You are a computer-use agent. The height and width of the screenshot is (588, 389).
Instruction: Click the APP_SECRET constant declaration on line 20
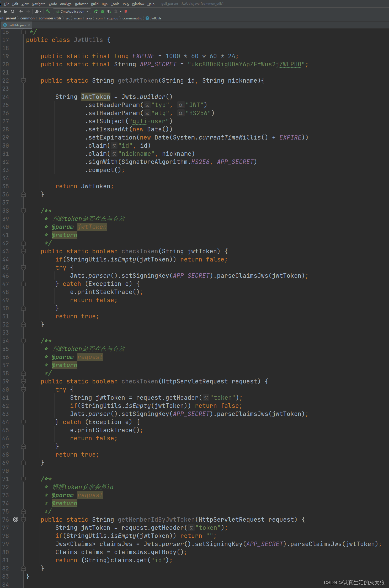coord(158,64)
